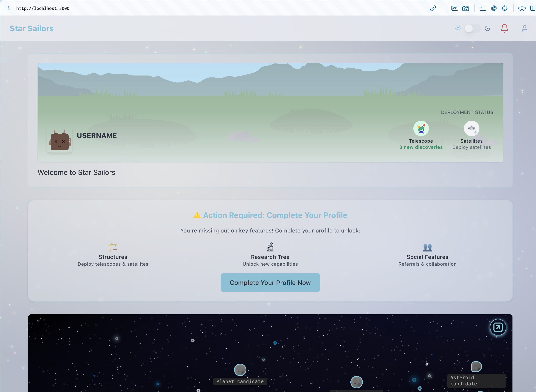
Task: Click the Star Sailors logo link
Action: pos(32,29)
